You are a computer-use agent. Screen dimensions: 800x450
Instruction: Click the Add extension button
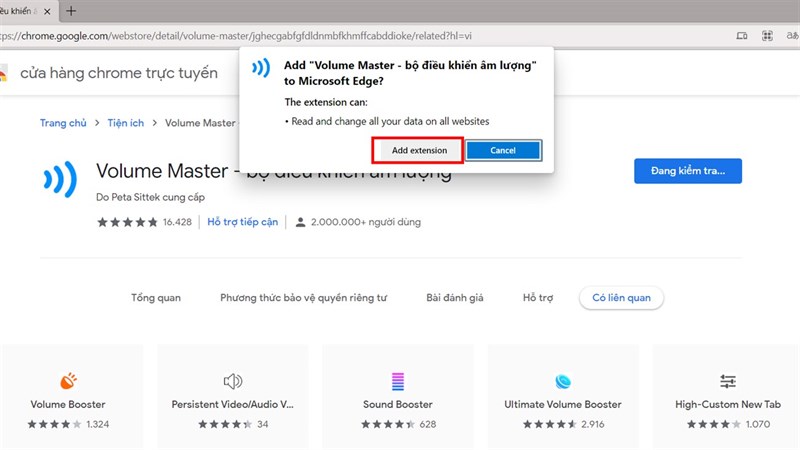(x=419, y=150)
